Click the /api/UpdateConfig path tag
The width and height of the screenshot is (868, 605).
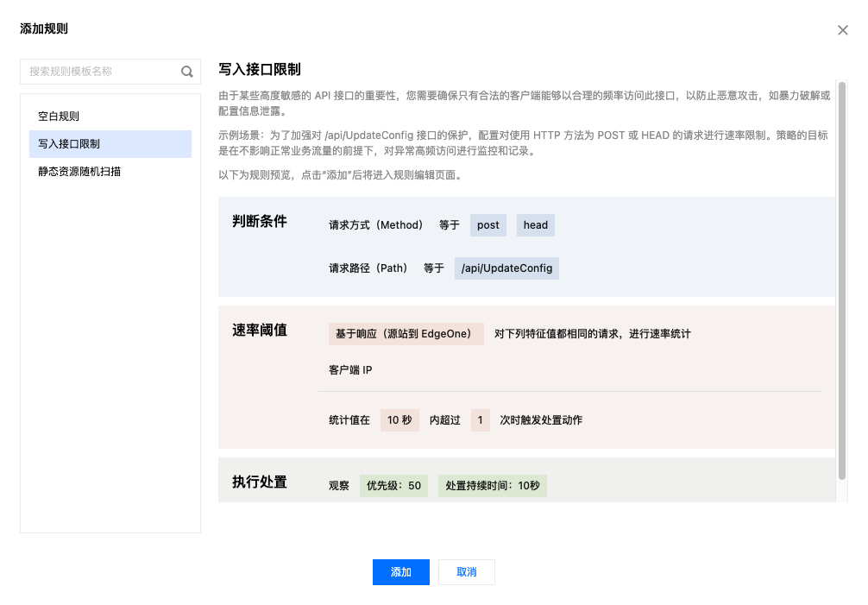[x=506, y=268]
